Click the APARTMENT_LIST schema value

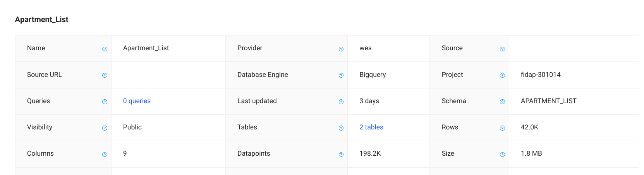(x=548, y=101)
